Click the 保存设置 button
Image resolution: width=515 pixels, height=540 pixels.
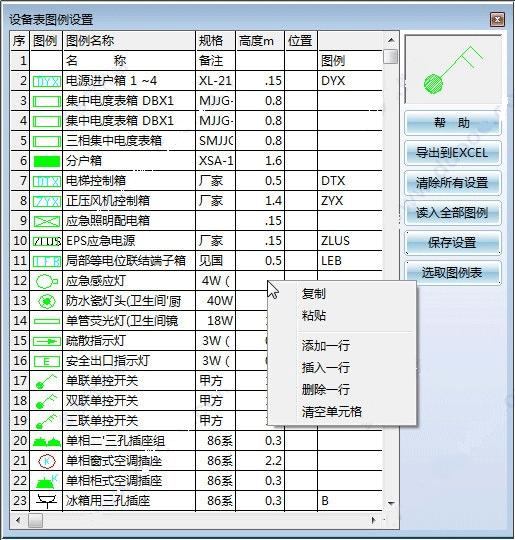point(452,243)
